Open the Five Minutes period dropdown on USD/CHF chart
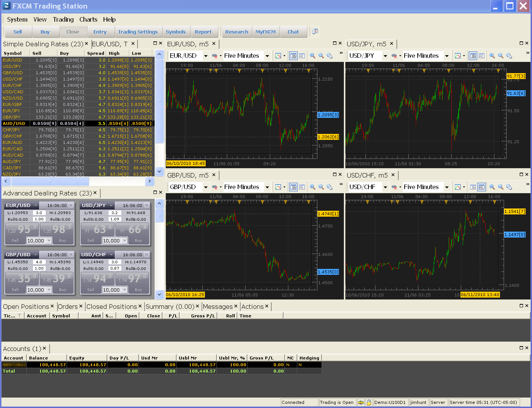This screenshot has height=408, width=532. click(447, 187)
